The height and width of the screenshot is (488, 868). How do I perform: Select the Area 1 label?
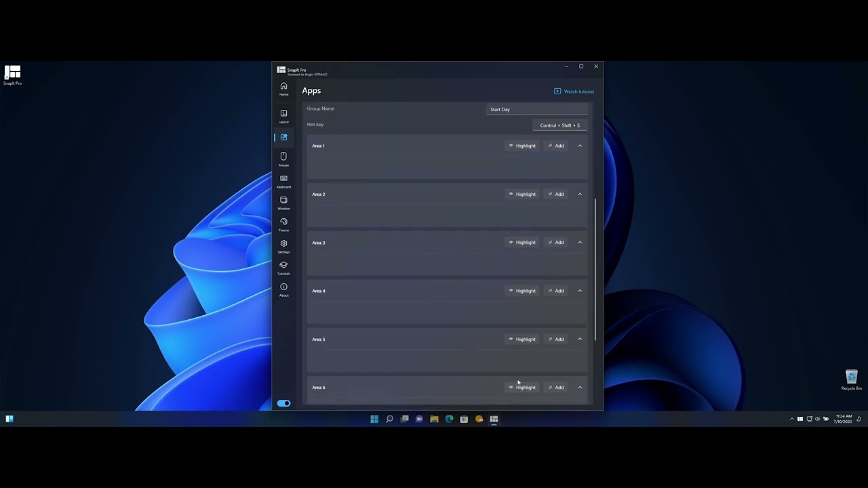tap(318, 146)
